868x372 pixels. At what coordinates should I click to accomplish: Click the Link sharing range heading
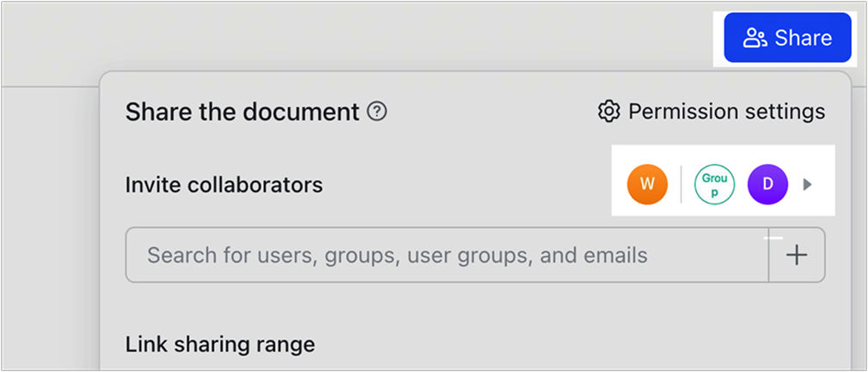(220, 345)
